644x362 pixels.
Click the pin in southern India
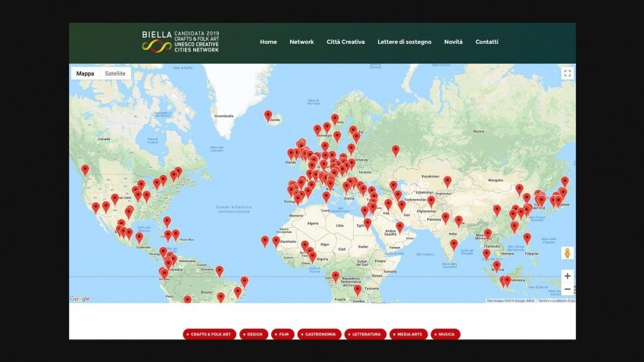[453, 245]
